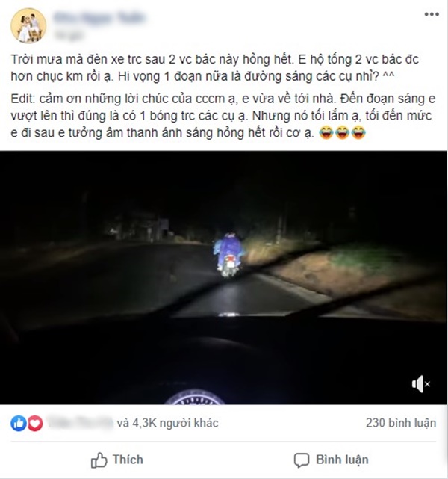
Task: Hit the thumbs-up icon of Thích
Action: (99, 460)
